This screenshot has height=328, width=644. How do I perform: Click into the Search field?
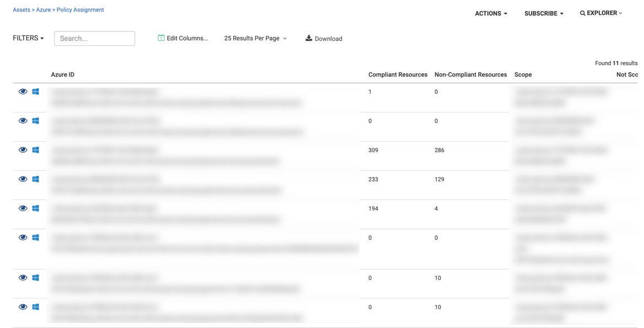click(94, 38)
